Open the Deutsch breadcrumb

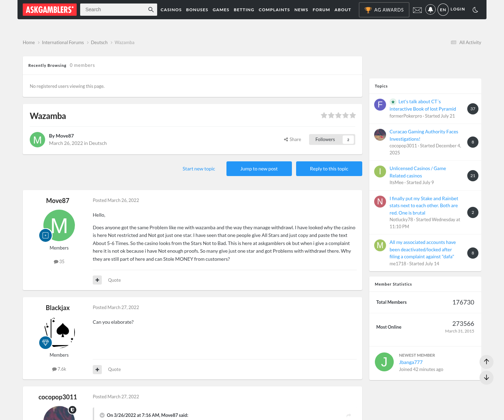pos(99,42)
